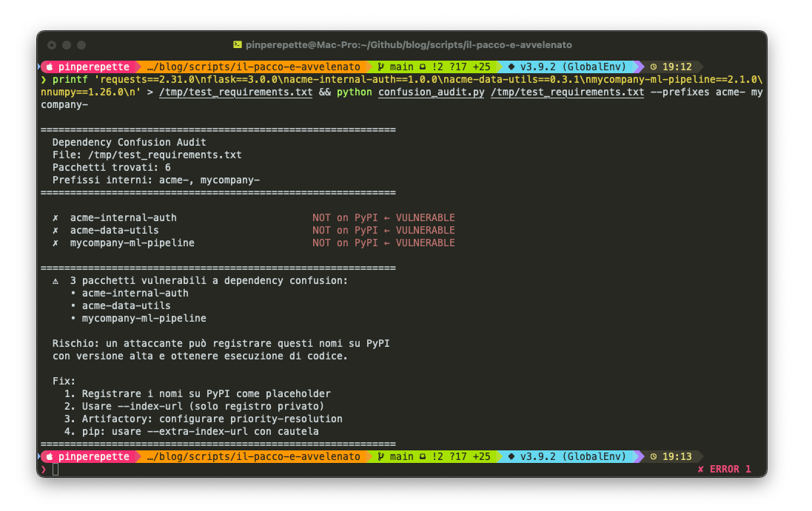The image size is (812, 511).
Task: Click the command input cursor at bottom prompt
Action: 56,469
